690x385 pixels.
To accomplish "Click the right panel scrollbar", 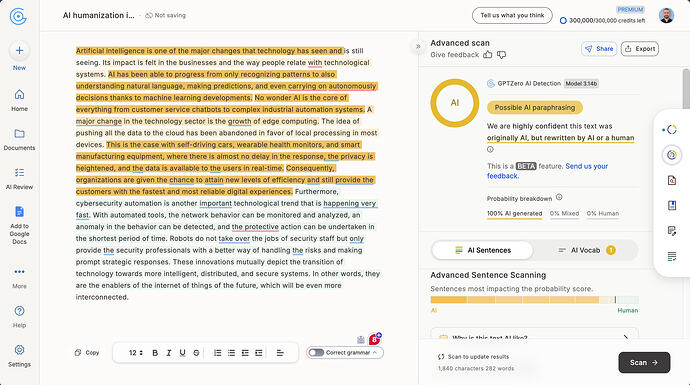I will click(x=686, y=89).
